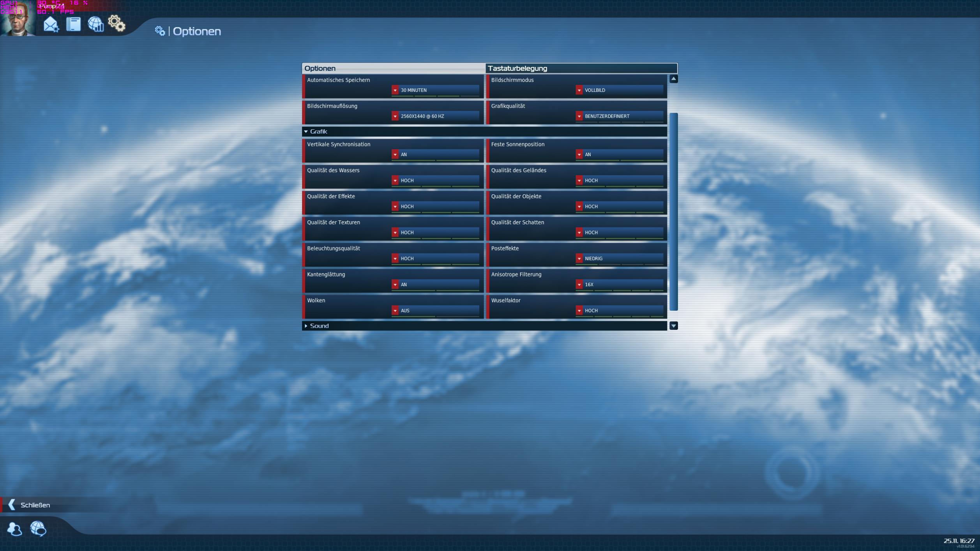Open the globe statistics icon

(x=95, y=24)
